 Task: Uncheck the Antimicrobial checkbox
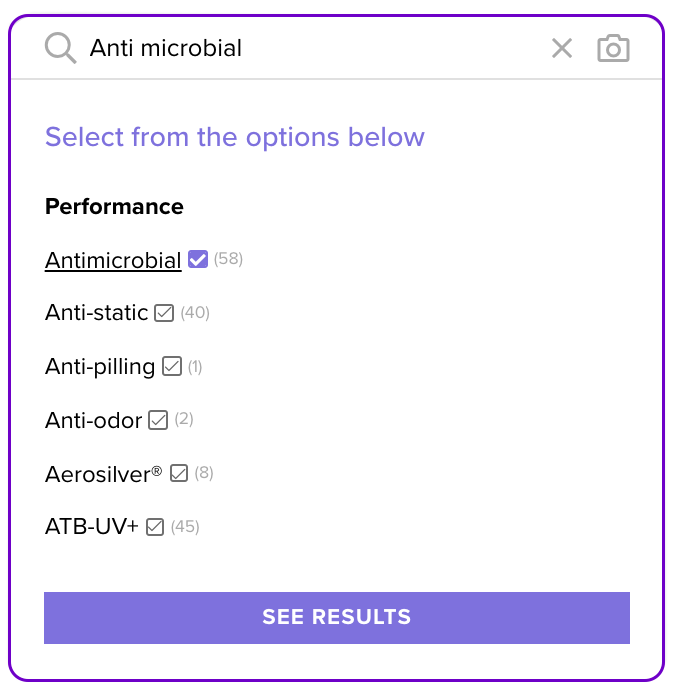point(198,260)
